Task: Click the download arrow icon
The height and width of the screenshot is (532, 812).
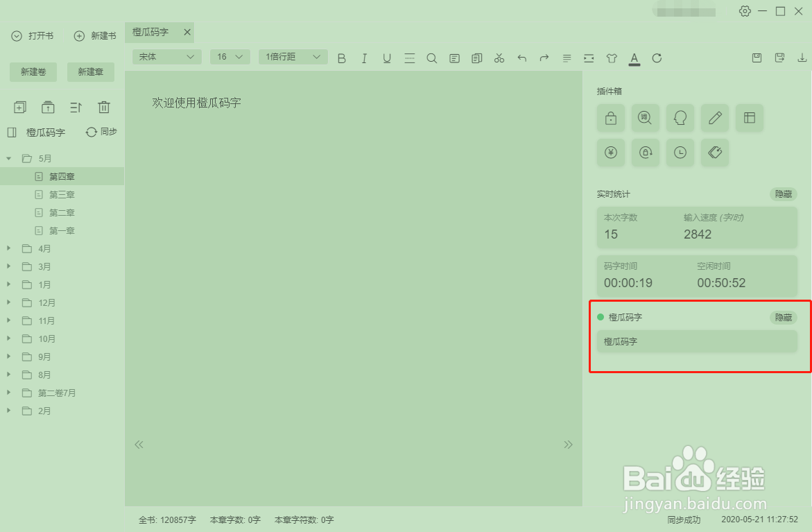Action: (x=802, y=58)
